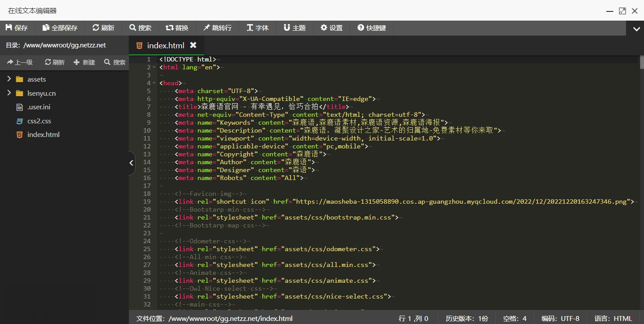
Task: Click the Save (保存) toolbar button
Action: pyautogui.click(x=16, y=28)
